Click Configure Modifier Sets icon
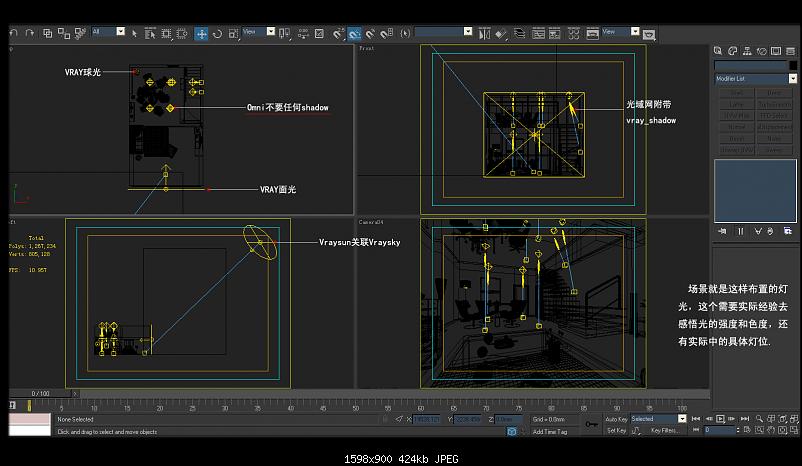 [x=788, y=231]
